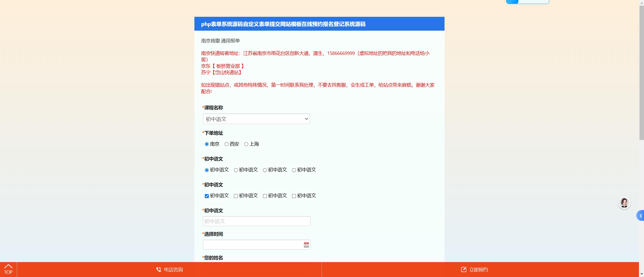Open the 课程名称 dropdown
The height and width of the screenshot is (277, 644).
pos(256,119)
